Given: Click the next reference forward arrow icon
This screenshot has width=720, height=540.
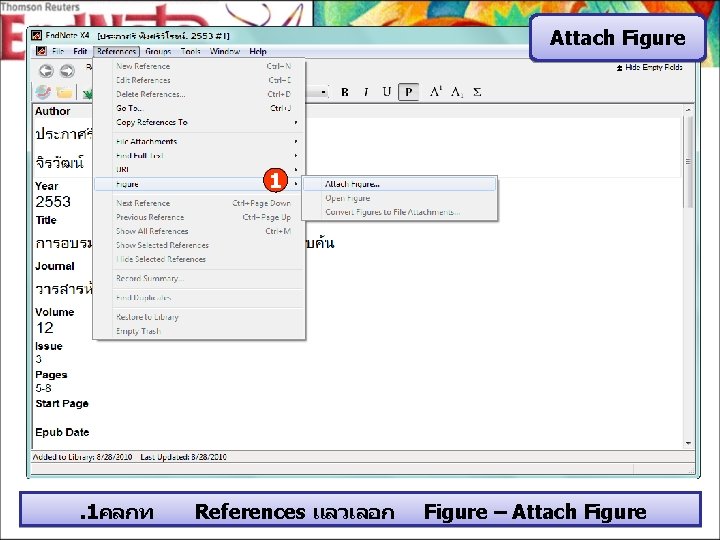Looking at the screenshot, I should pyautogui.click(x=67, y=71).
